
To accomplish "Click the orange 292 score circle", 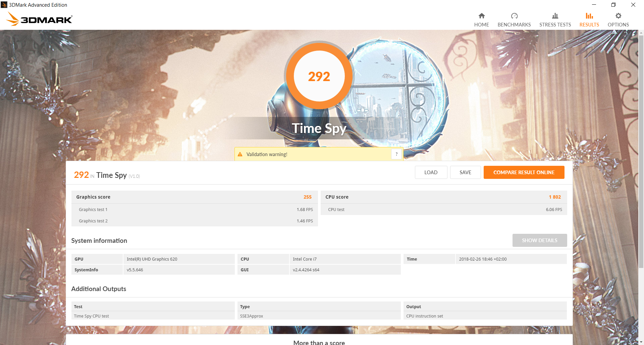I will coord(319,76).
